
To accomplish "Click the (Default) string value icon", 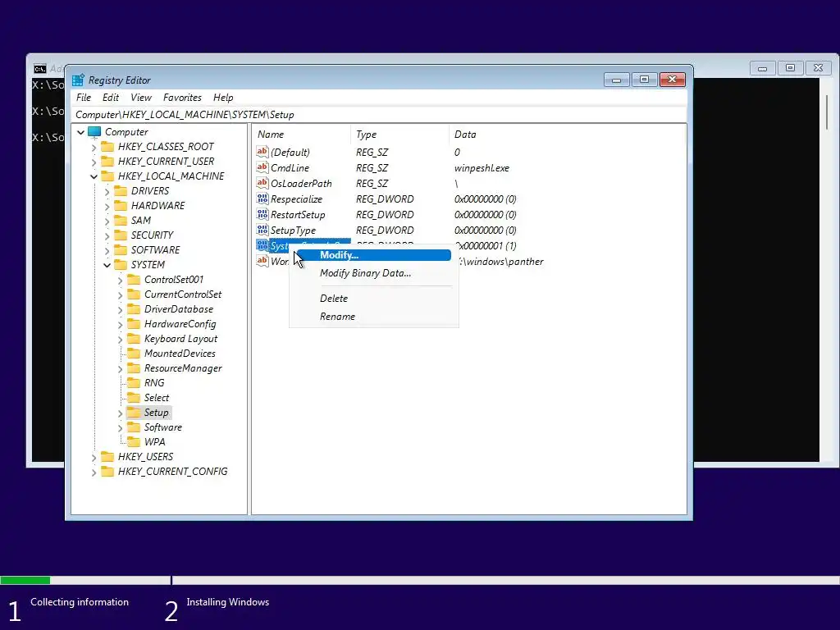I will coord(262,152).
